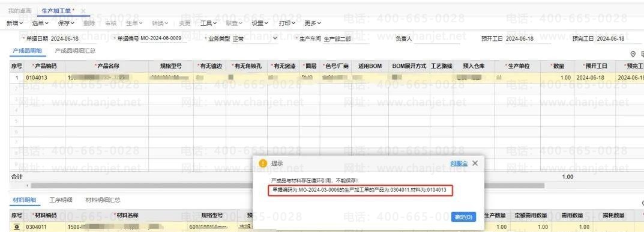Image resolution: width=644 pixels, height=232 pixels.
Task: Click the 有无角锁孔 column header
Action: tap(247, 66)
